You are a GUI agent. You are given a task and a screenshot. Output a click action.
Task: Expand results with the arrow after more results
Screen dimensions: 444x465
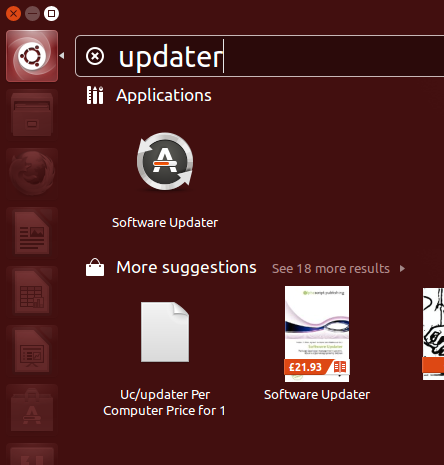pos(402,269)
